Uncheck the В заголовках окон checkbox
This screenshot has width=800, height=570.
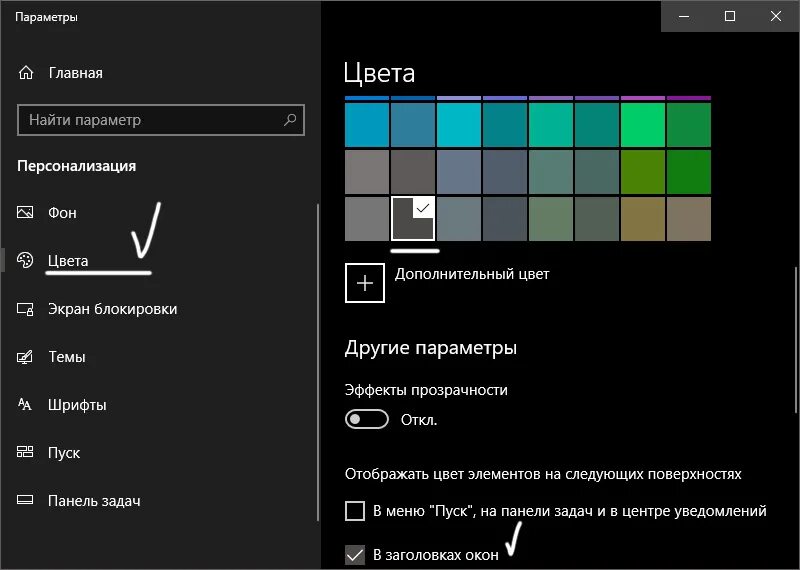[355, 555]
